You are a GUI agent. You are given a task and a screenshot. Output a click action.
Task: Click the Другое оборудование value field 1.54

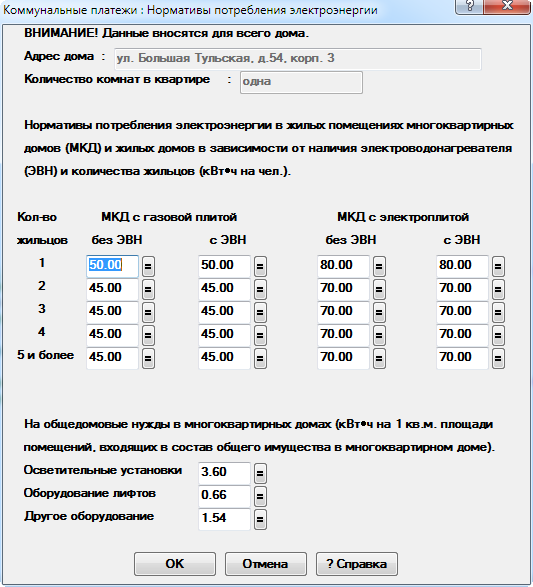[x=224, y=519]
